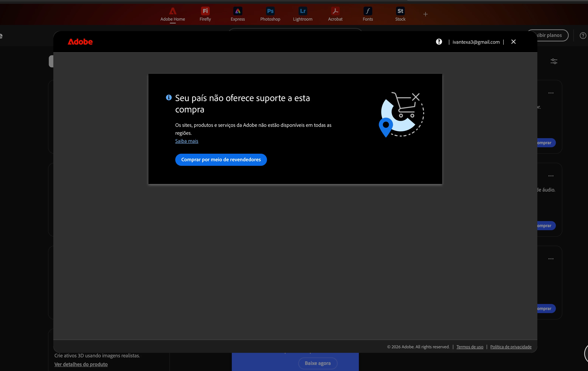Open Política de privacidade in the footer
Image resolution: width=588 pixels, height=371 pixels.
click(x=511, y=347)
